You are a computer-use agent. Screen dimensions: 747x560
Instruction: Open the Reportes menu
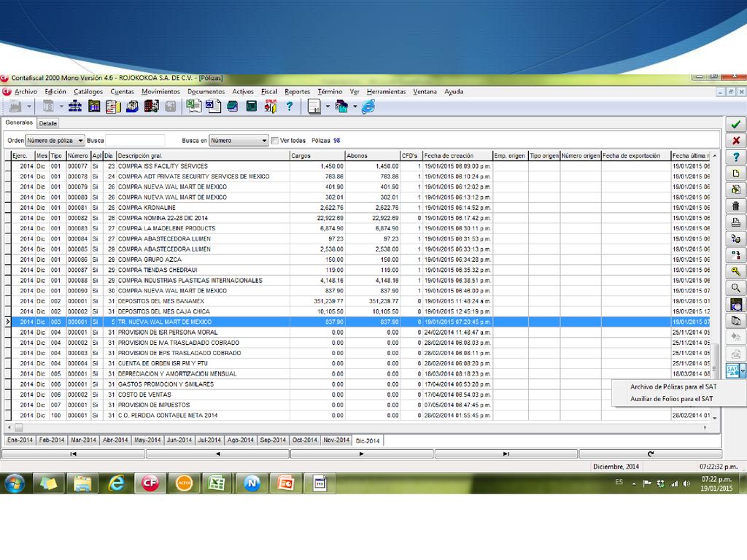[298, 91]
